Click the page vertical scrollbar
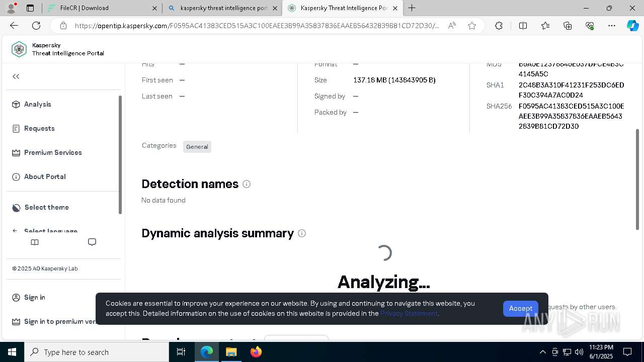Viewport: 644px width, 362px height. pyautogui.click(x=637, y=179)
